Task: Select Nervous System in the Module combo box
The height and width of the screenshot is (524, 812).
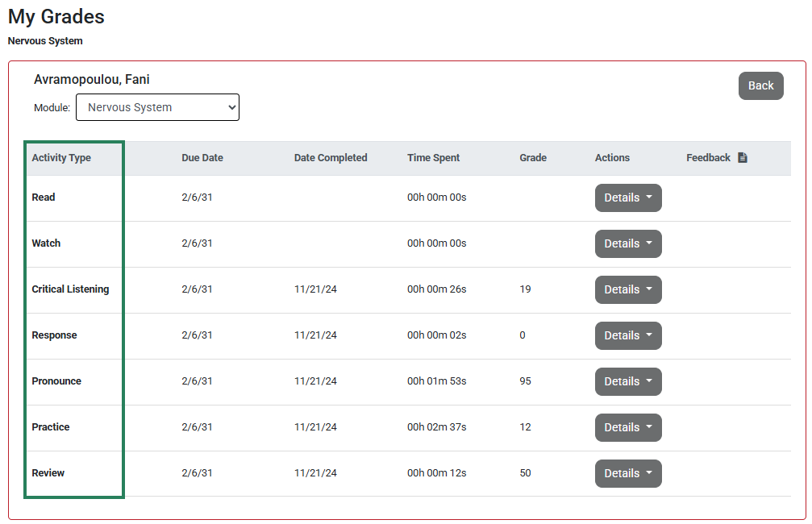Action: pyautogui.click(x=157, y=106)
